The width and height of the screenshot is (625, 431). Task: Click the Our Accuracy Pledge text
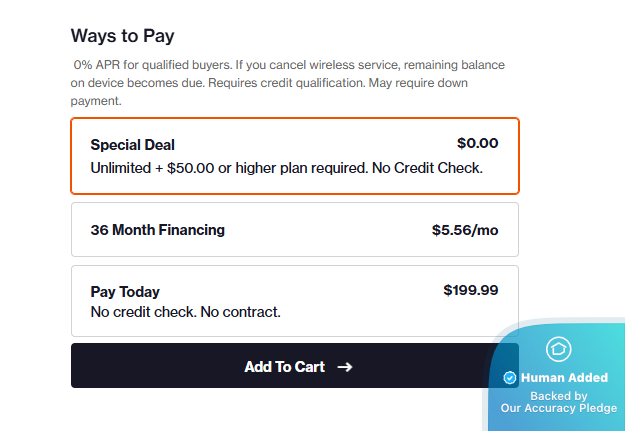click(559, 408)
